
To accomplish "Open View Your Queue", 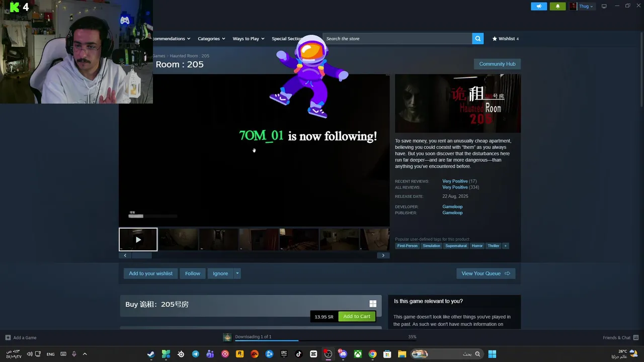I will (486, 274).
